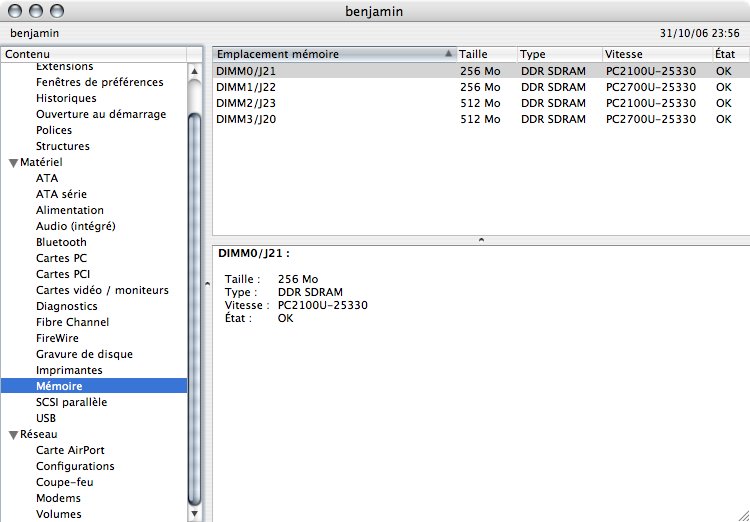
Task: Select Bluetooth in the sidebar
Action: pos(61,242)
